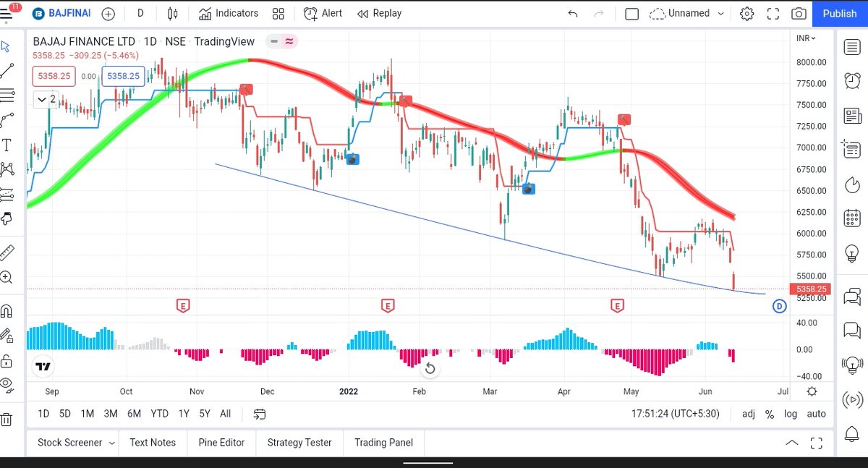Toggle log scale
The height and width of the screenshot is (468, 868).
(x=791, y=414)
